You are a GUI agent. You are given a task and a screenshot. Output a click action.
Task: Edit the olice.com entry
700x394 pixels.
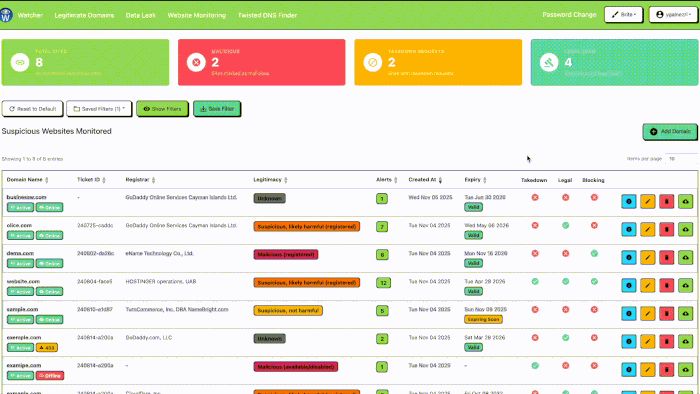[x=647, y=229]
